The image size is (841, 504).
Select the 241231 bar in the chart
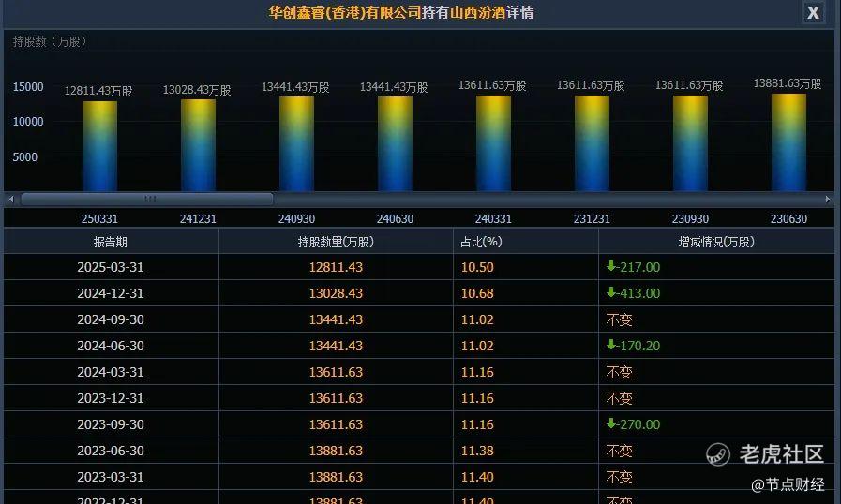click(x=198, y=145)
